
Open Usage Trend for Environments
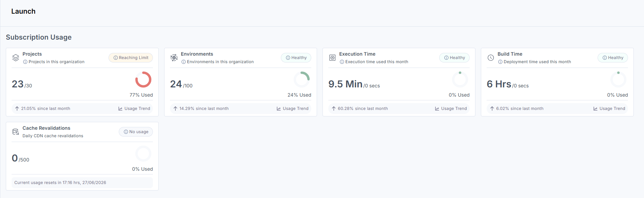pyautogui.click(x=292, y=109)
